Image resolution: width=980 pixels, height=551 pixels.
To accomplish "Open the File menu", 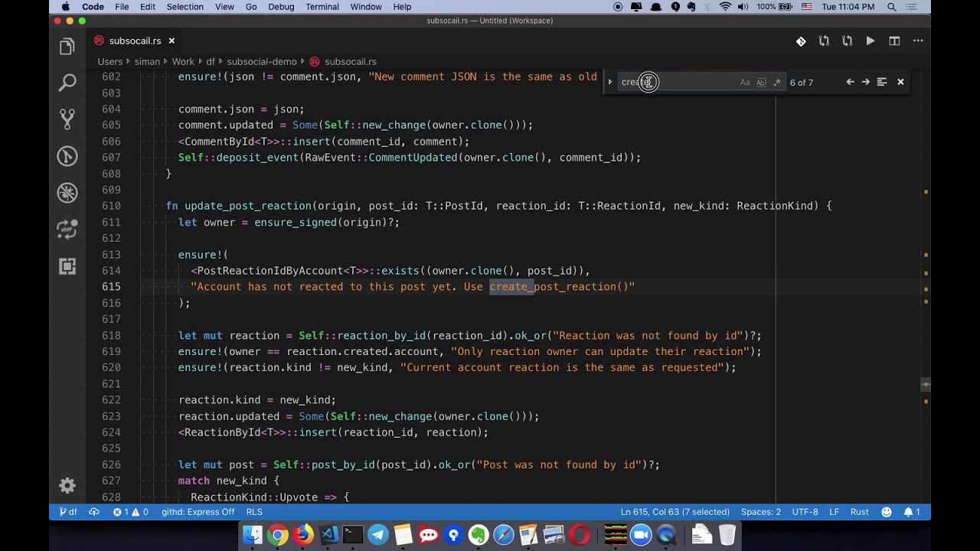I will point(122,7).
